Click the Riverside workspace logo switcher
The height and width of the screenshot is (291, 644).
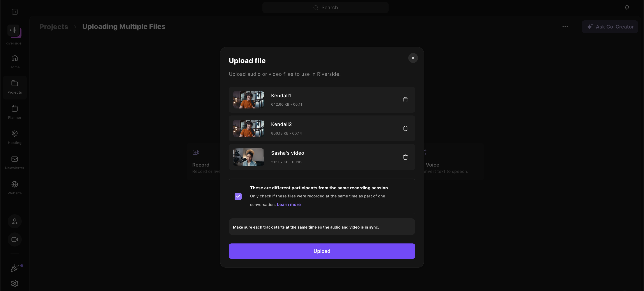[x=14, y=31]
